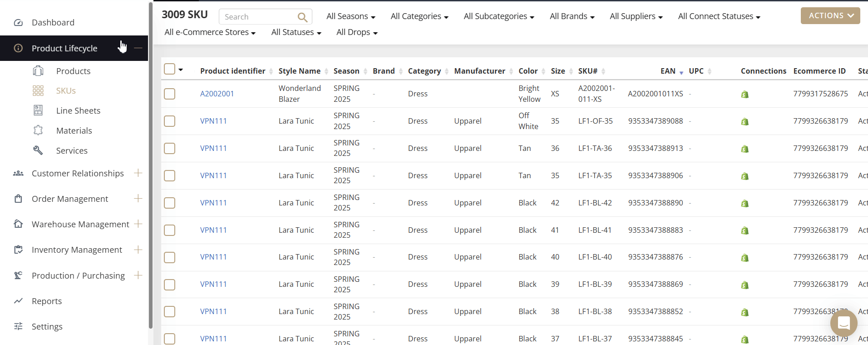Click the sidebar vertical scrollbar
This screenshot has width=868, height=345.
[x=151, y=164]
